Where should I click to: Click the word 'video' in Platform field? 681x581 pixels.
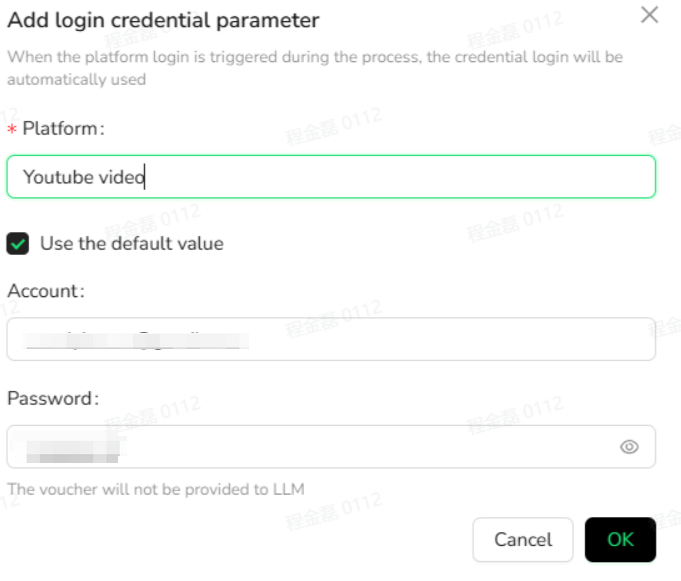tap(122, 177)
